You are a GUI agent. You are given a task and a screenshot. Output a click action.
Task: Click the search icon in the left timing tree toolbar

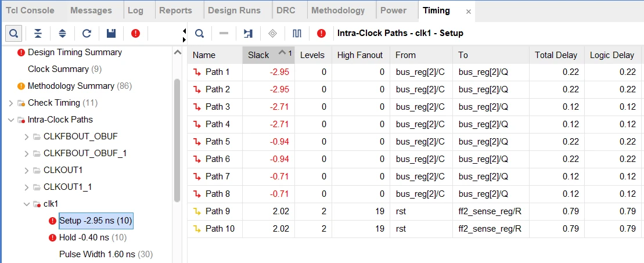click(x=13, y=33)
